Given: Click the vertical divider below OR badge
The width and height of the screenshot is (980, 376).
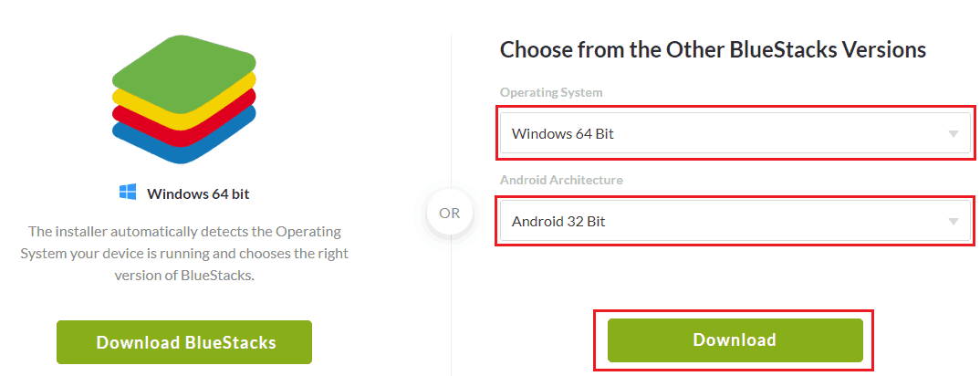Looking at the screenshot, I should [x=451, y=306].
